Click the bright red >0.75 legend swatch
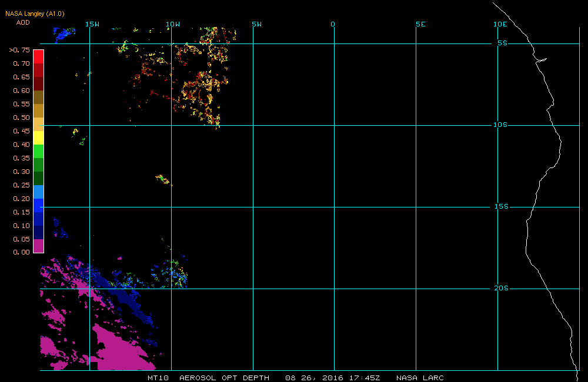The image size is (588, 382). click(38, 56)
